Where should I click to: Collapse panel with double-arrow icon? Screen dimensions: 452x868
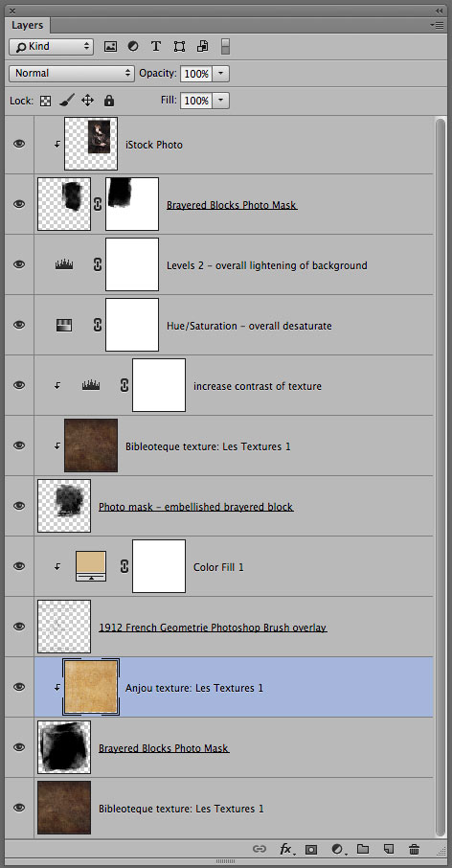440,11
